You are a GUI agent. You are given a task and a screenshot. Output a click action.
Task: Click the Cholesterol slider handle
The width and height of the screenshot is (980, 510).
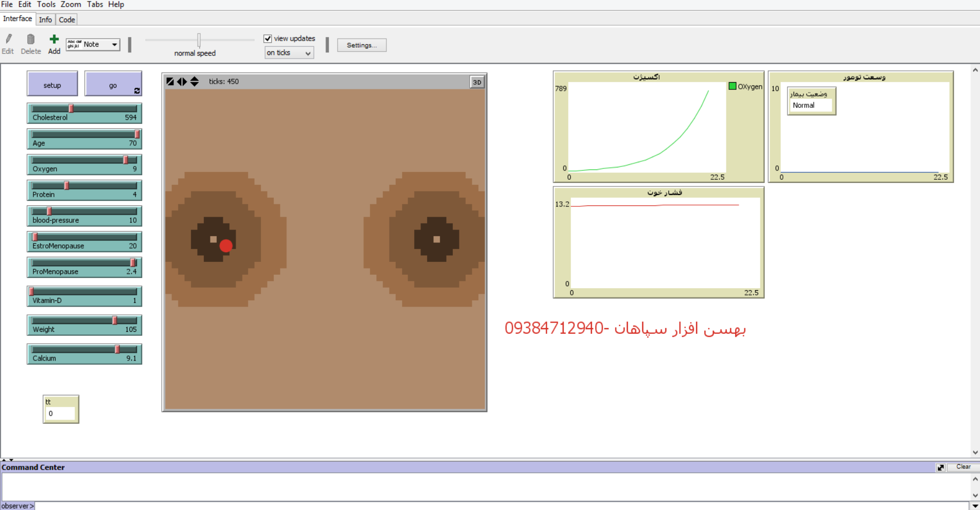71,108
